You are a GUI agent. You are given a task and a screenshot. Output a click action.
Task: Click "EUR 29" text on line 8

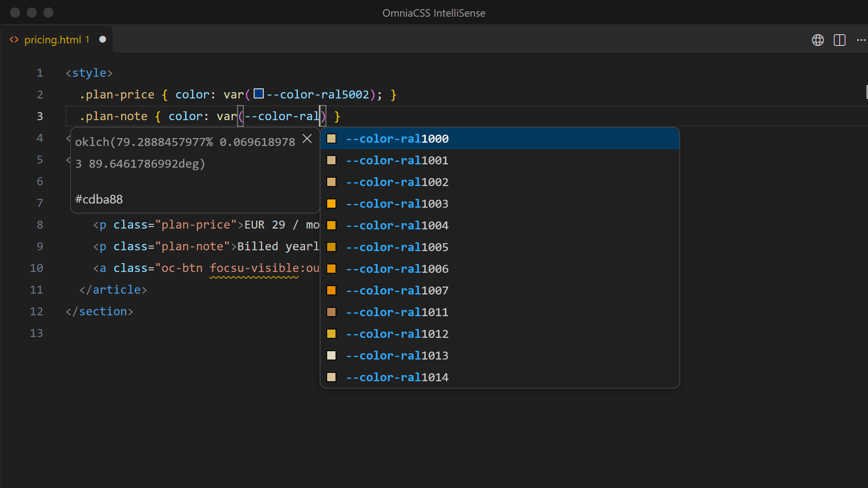pyautogui.click(x=265, y=225)
